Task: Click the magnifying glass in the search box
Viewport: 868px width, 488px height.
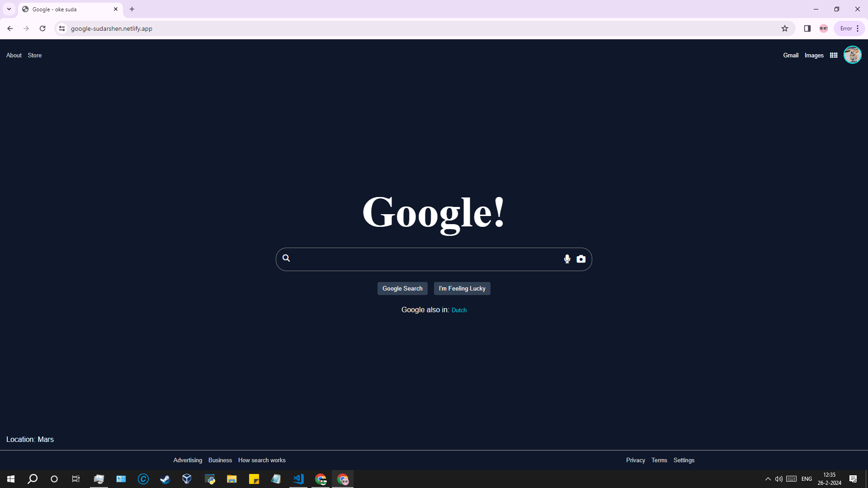Action: click(286, 258)
